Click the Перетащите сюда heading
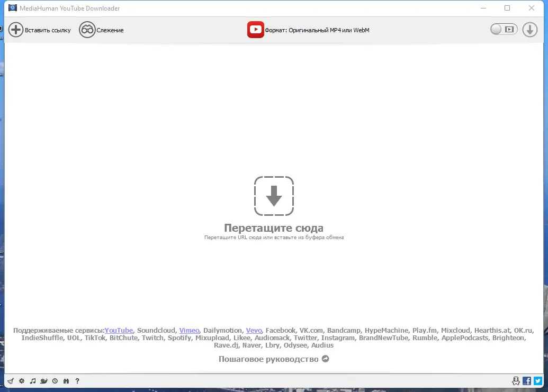 point(274,228)
